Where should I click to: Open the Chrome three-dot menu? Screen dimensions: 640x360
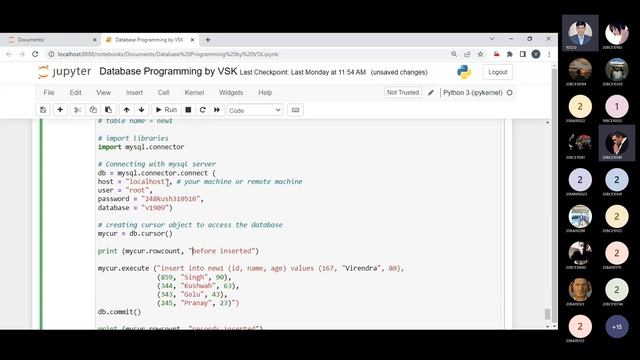coord(549,54)
